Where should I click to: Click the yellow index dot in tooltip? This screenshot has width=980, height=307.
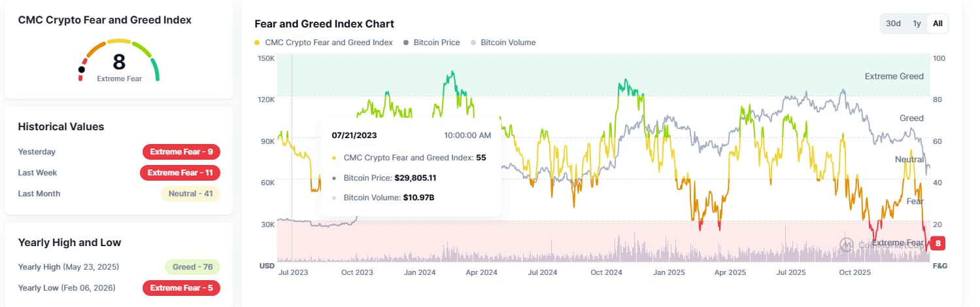tap(335, 158)
